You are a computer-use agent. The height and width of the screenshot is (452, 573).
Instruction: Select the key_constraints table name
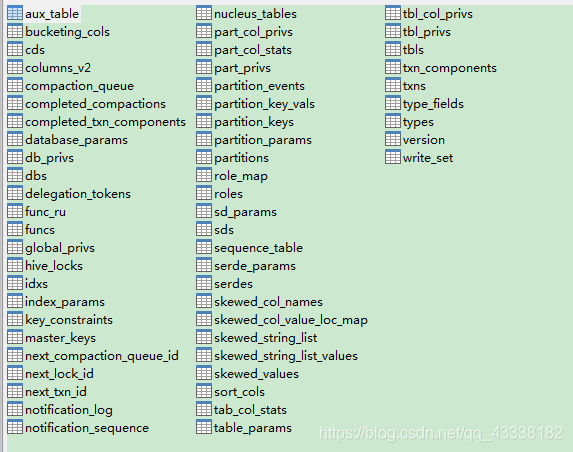(69, 320)
